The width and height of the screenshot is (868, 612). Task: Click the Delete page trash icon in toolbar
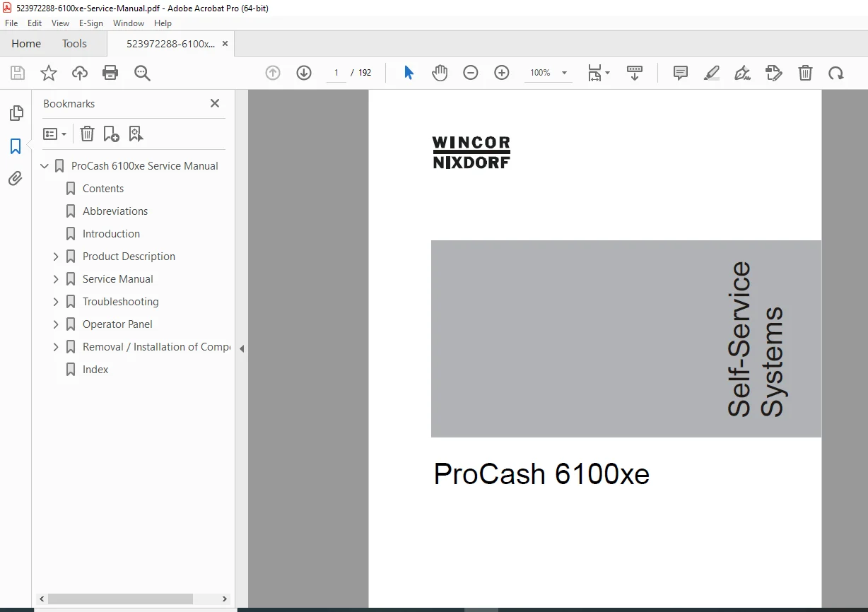tap(805, 73)
